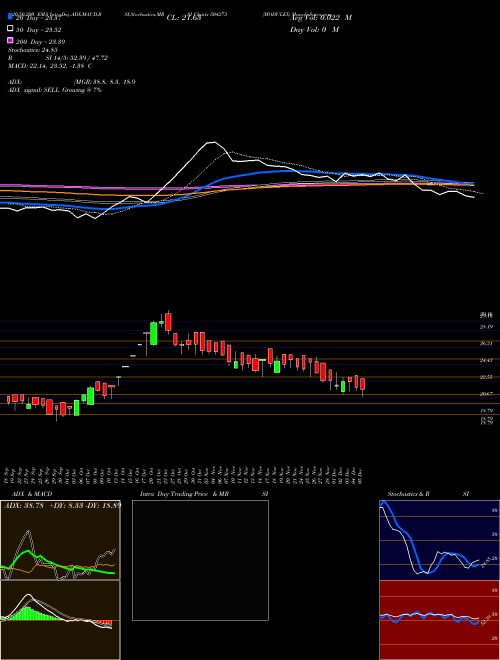The image size is (500, 660).
Task: Click the last red candlestick on the chart
Action: click(x=362, y=384)
